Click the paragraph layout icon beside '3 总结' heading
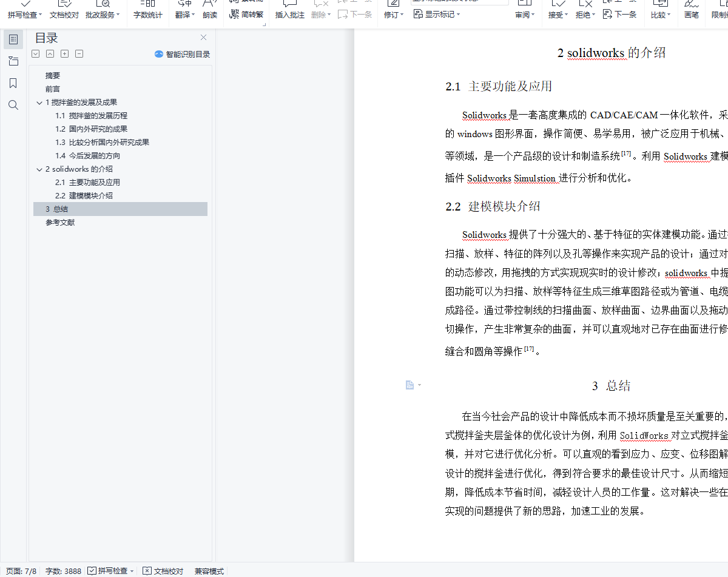 410,385
